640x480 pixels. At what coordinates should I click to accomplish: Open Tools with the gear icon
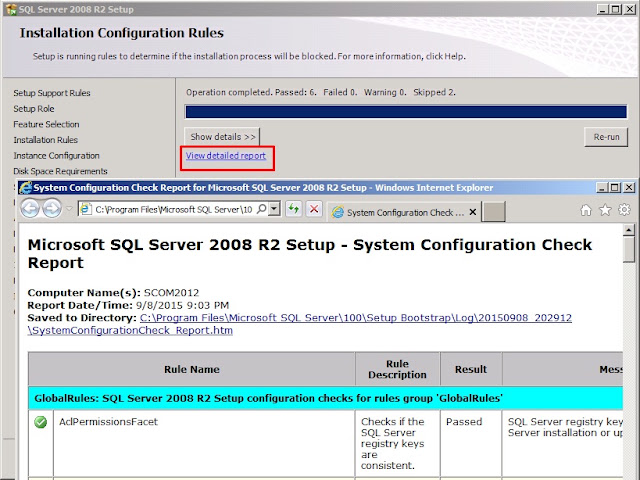point(624,210)
